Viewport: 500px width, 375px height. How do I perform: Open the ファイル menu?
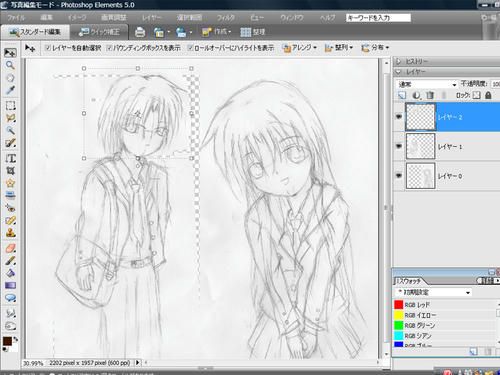(16, 18)
